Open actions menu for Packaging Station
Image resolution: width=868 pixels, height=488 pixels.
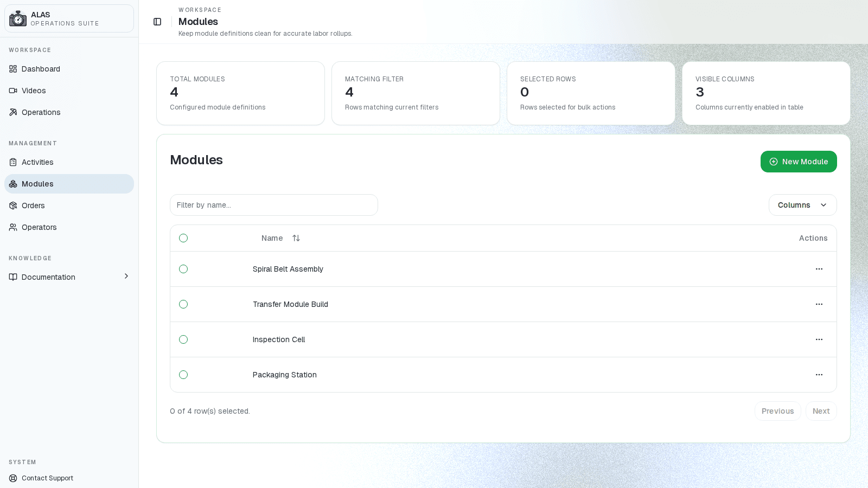point(819,375)
